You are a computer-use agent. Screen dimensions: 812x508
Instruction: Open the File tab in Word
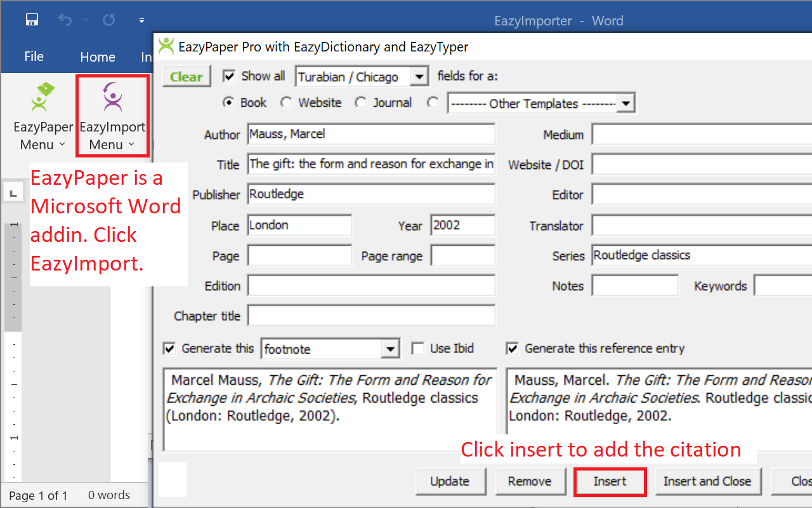pos(34,57)
